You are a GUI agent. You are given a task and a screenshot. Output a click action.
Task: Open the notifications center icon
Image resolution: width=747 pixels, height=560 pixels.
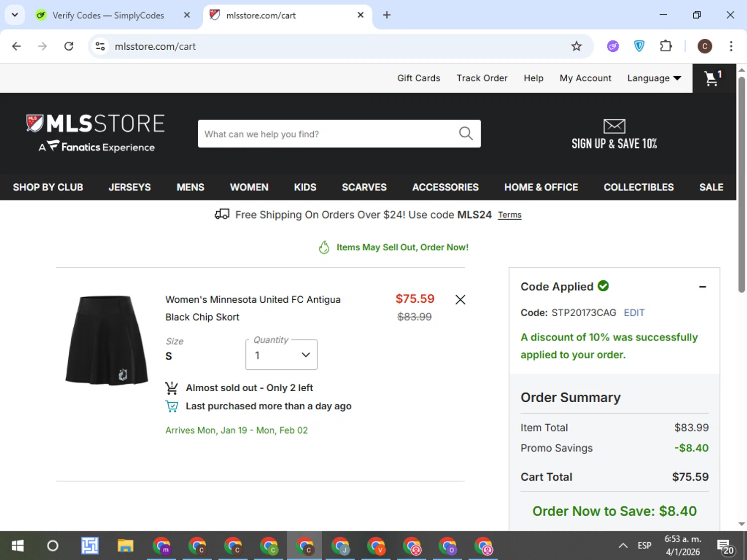click(725, 547)
